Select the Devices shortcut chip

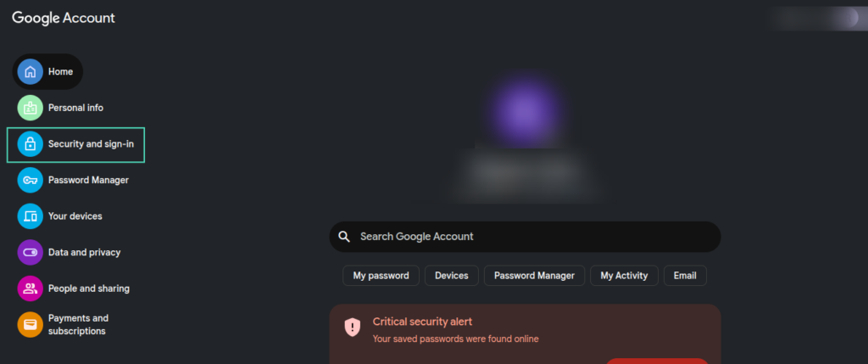point(451,276)
